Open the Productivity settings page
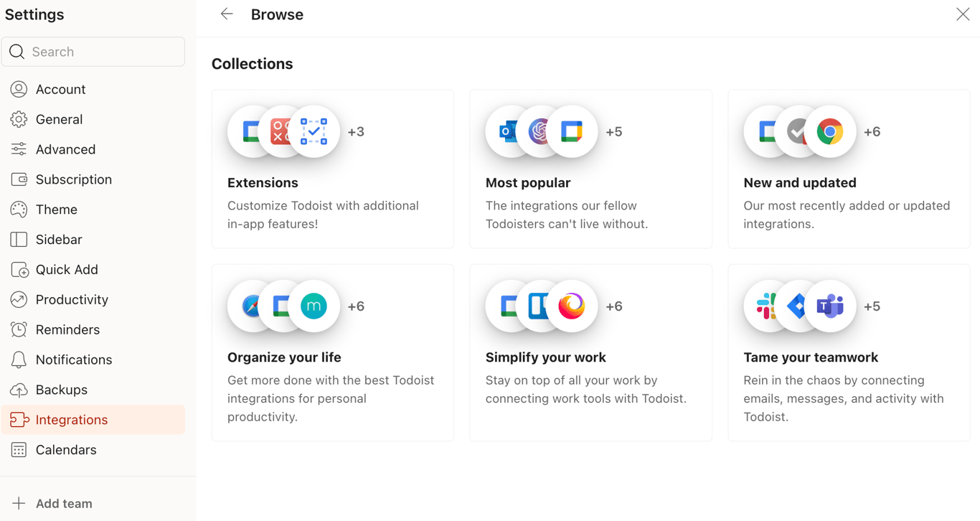The width and height of the screenshot is (980, 521). (72, 300)
